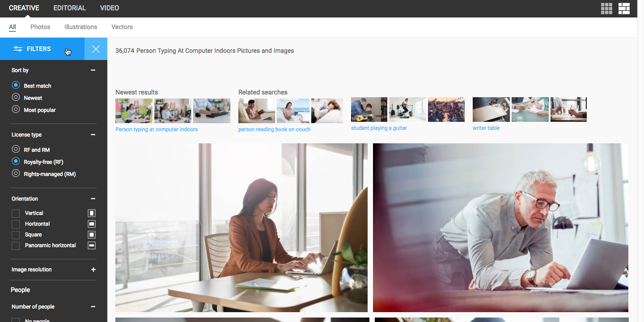Click the Panoramic horizontal orientation icon
The width and height of the screenshot is (644, 322).
click(x=92, y=245)
